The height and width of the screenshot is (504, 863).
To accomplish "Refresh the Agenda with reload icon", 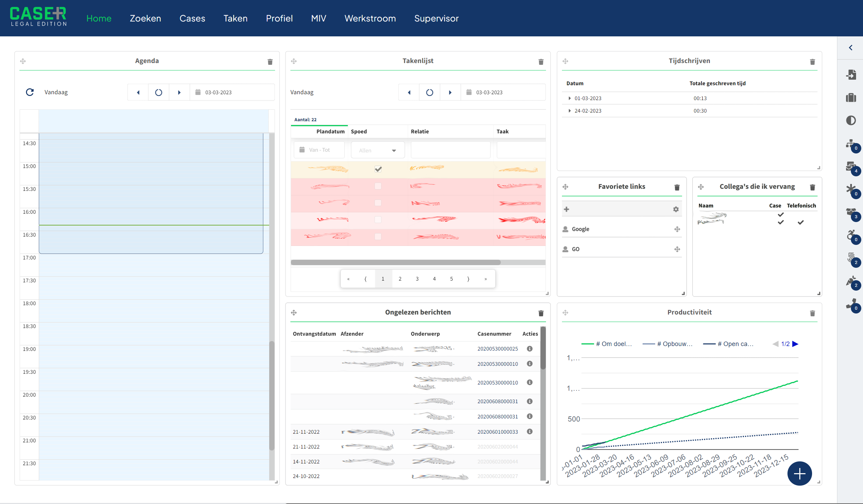I will [x=30, y=92].
